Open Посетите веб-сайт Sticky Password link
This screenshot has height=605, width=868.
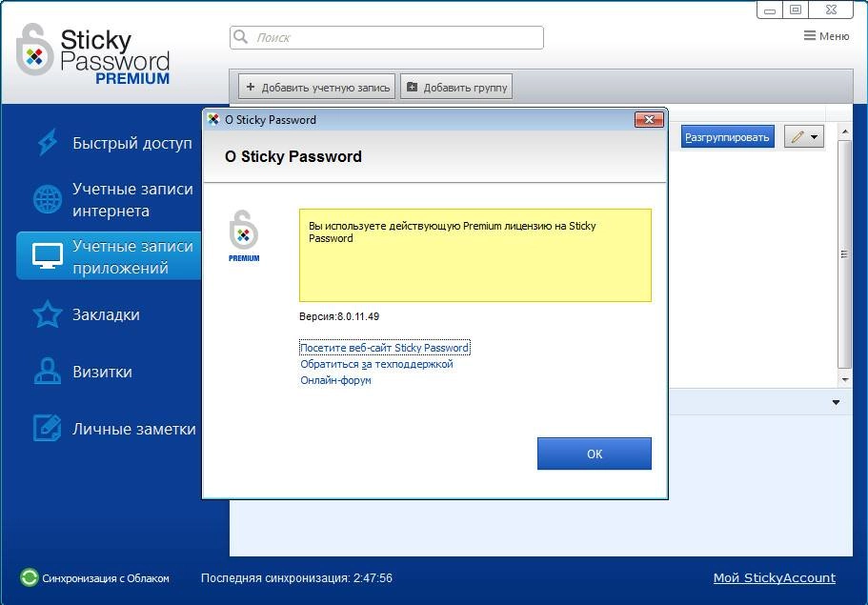point(384,348)
